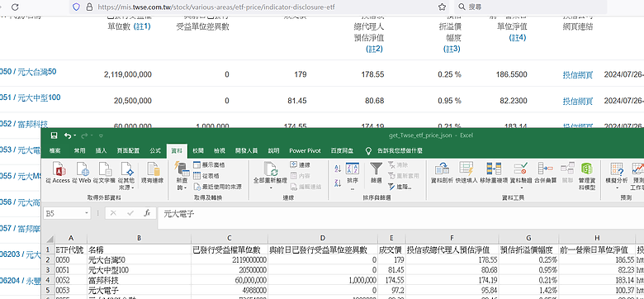
Task: Open 管理資料模型
Action: point(586,175)
